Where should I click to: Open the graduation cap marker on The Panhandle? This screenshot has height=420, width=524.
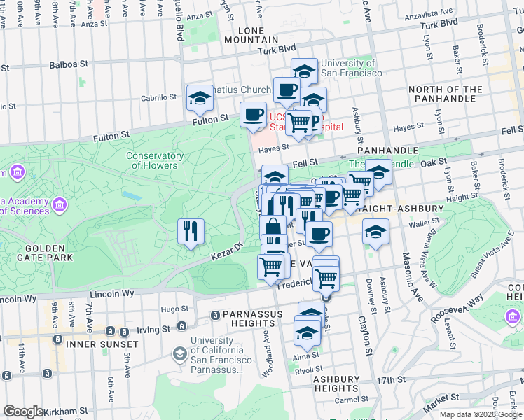pos(378,173)
